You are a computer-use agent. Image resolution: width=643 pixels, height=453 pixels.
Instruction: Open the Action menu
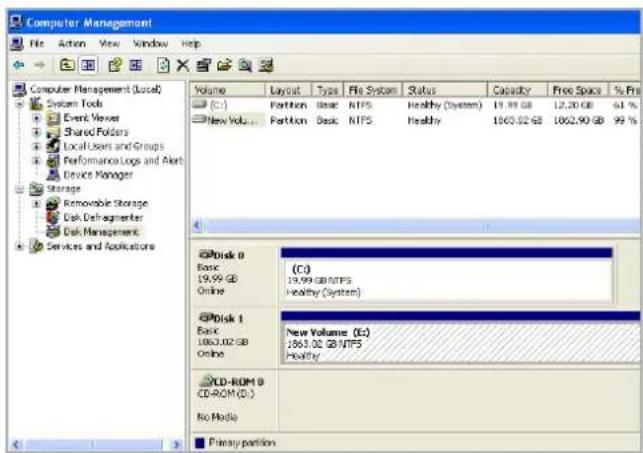point(72,43)
